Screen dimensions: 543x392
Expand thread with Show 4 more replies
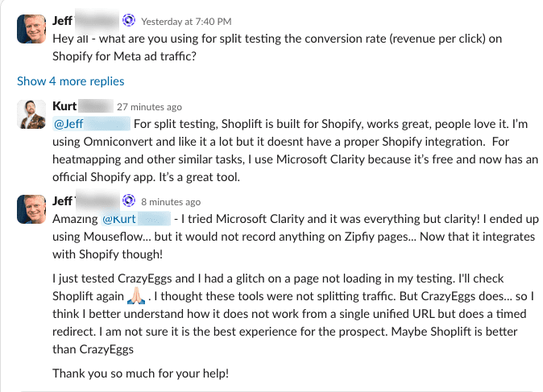click(x=71, y=80)
